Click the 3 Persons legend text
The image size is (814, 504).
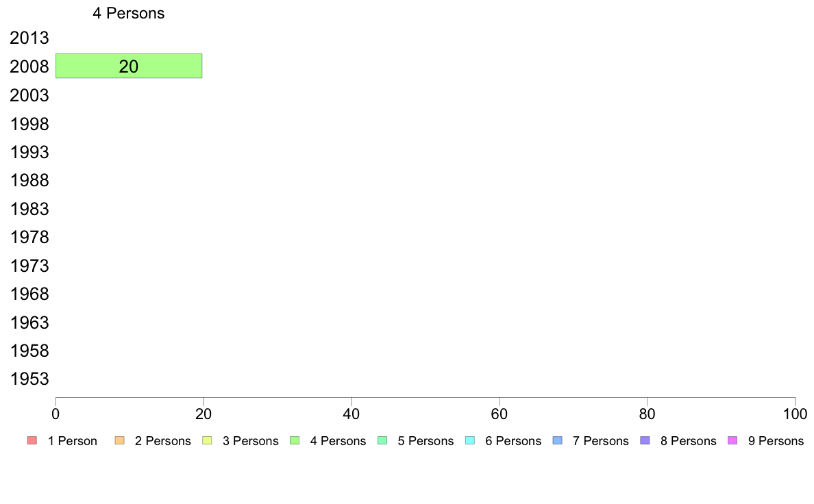pyautogui.click(x=250, y=441)
